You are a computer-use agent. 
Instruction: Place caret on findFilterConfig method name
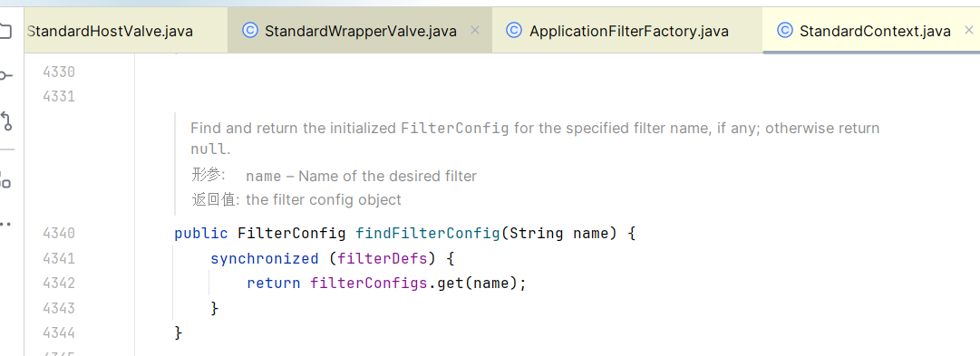coord(428,234)
